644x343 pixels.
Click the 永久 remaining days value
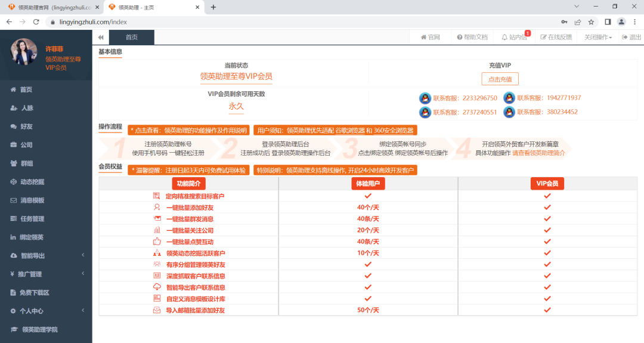(236, 106)
